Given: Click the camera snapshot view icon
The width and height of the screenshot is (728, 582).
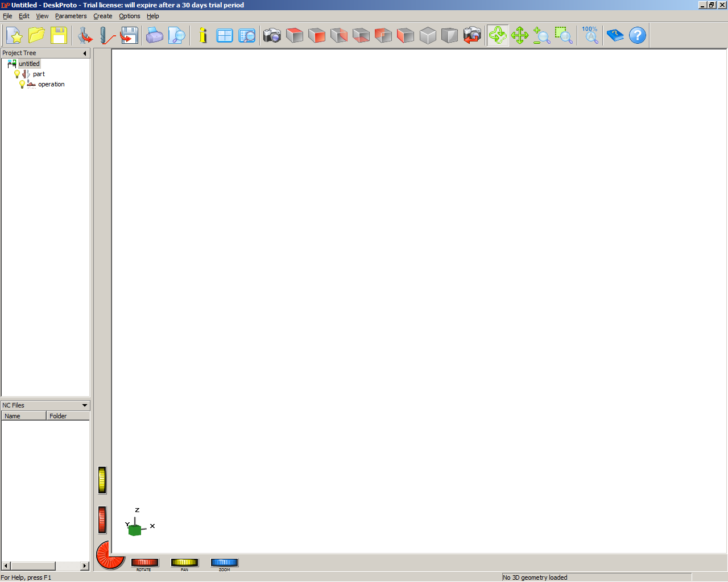Looking at the screenshot, I should pos(272,35).
